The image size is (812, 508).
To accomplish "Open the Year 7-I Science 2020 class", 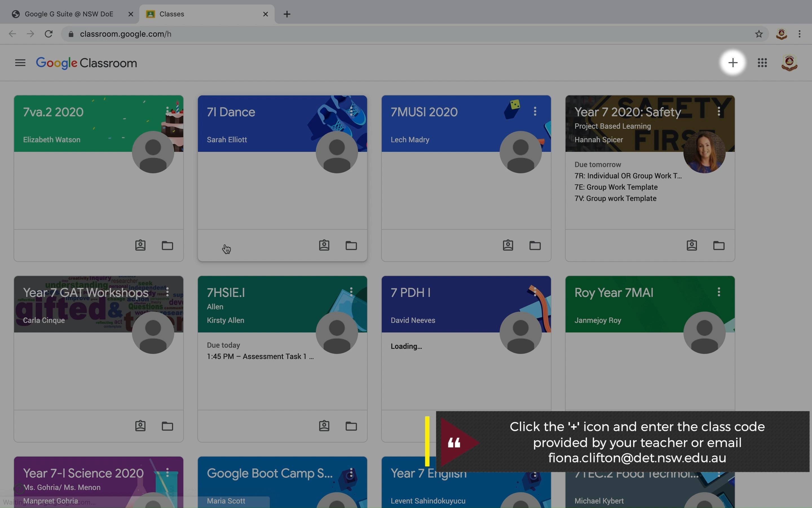I will (83, 473).
